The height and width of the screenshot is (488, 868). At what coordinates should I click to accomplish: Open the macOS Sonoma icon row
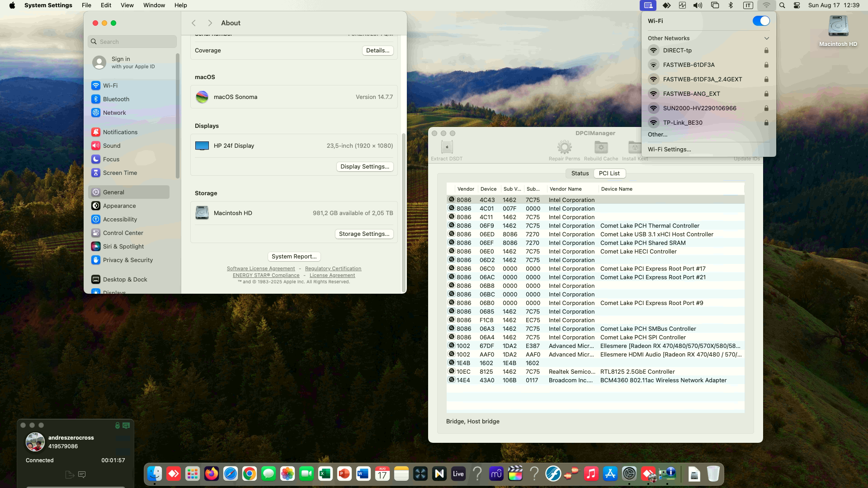point(294,97)
